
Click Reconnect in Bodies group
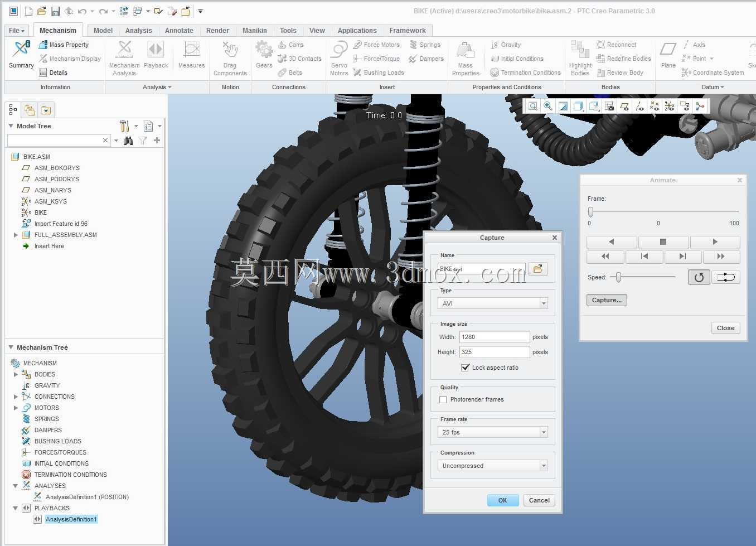pyautogui.click(x=616, y=45)
